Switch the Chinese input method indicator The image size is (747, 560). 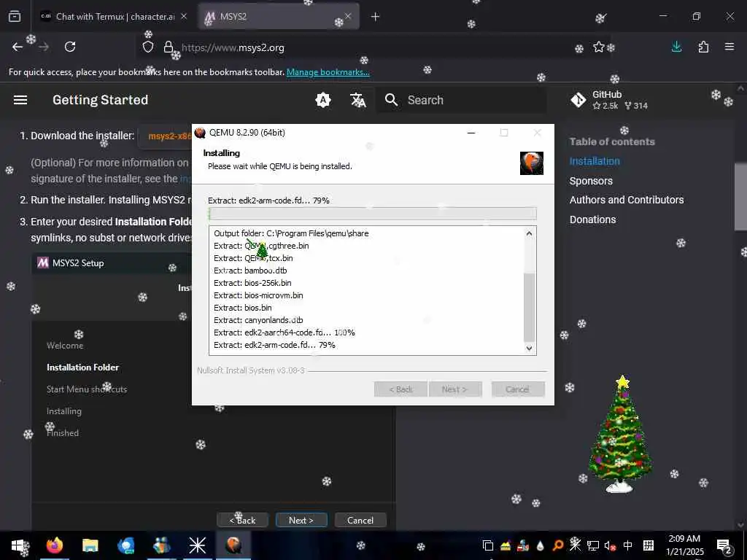[628, 545]
